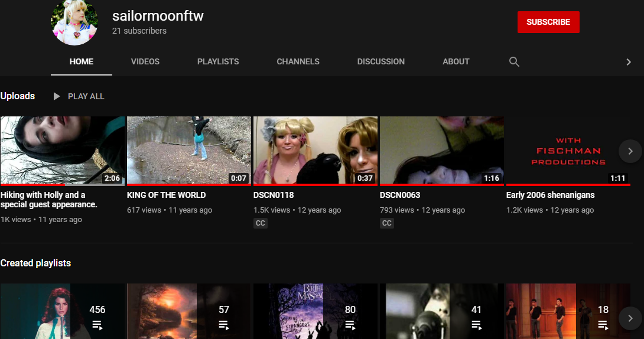Screen dimensions: 644x339
Task: Open 'Early 2006 shenanigans' video title
Action: click(551, 195)
